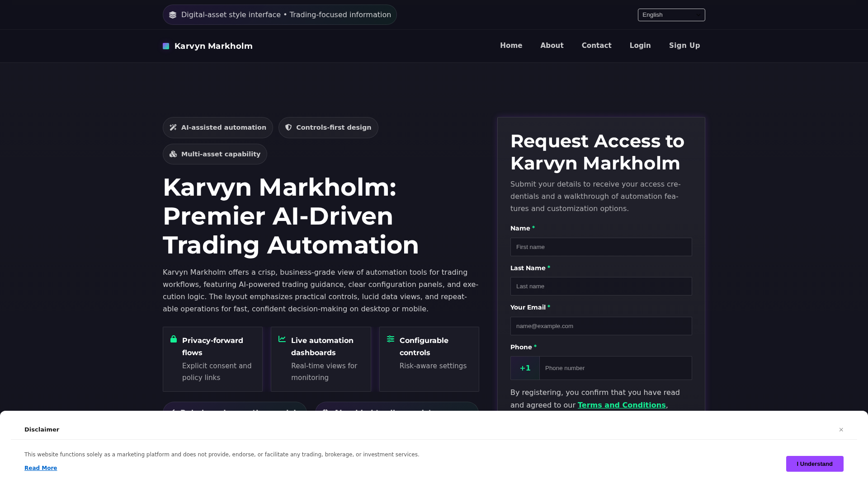Viewport: 868px width, 488px height.
Task: Click the 'Explicit consent and policy links' text
Action: pyautogui.click(x=217, y=372)
